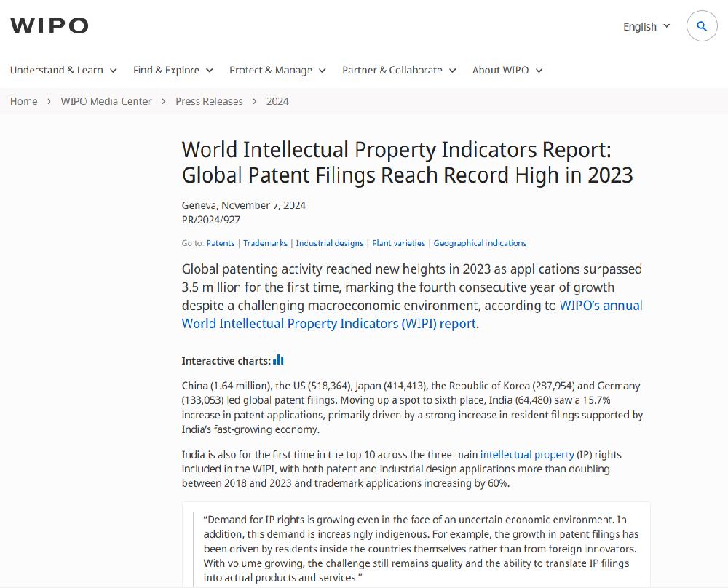Click the reference number PR/2024/927

211,220
